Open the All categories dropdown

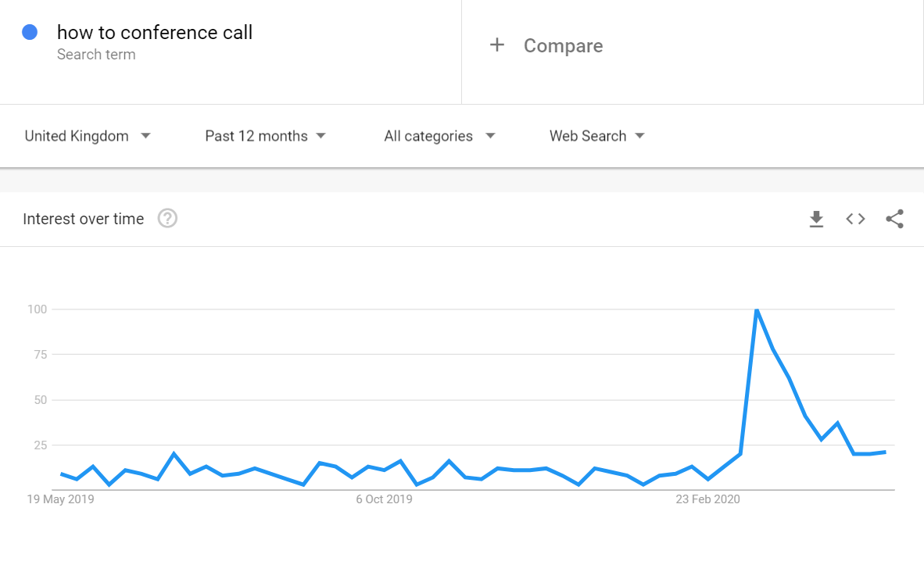pyautogui.click(x=439, y=136)
